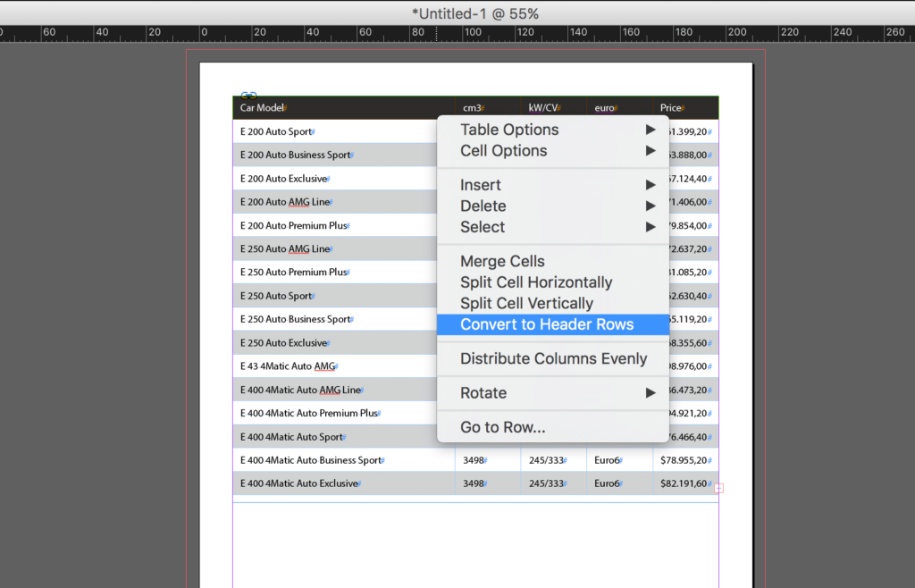This screenshot has height=588, width=915.
Task: Click the E 200 Auto Premium Plus cell
Action: coord(335,226)
